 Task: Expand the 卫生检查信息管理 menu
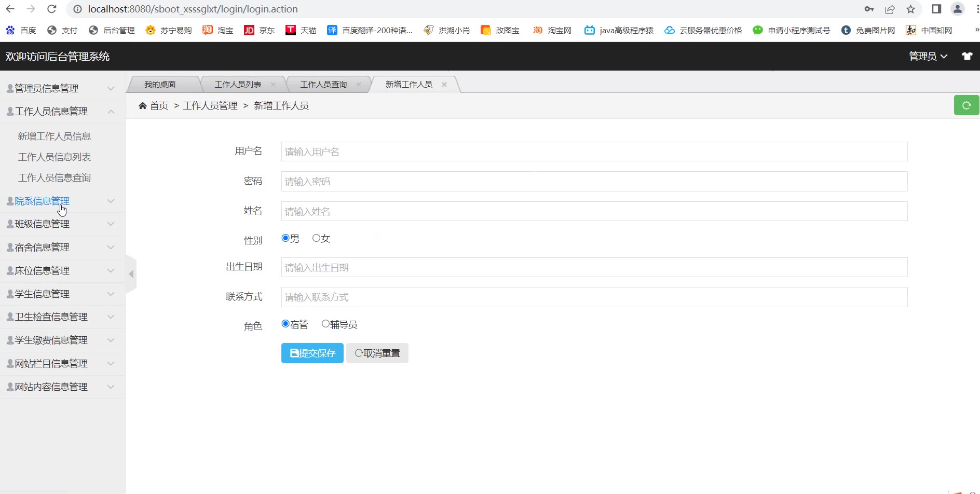click(62, 317)
